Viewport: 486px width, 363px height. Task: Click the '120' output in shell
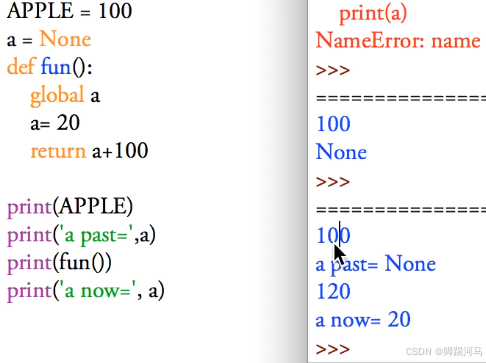point(333,292)
